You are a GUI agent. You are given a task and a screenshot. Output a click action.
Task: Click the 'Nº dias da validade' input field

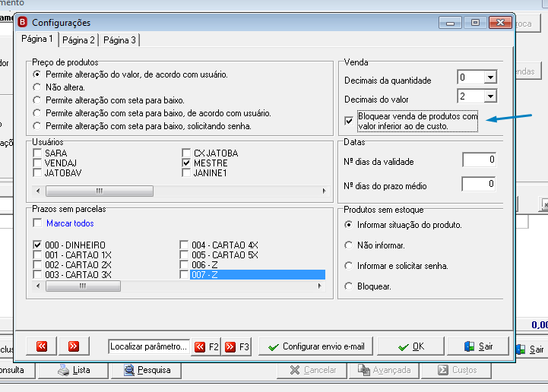point(479,160)
